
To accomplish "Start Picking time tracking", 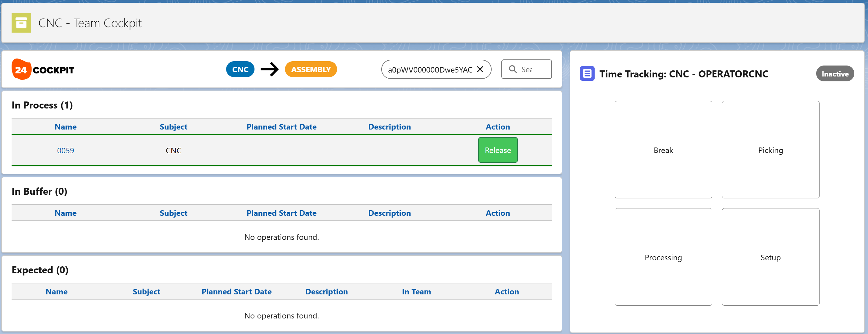I will coord(770,150).
